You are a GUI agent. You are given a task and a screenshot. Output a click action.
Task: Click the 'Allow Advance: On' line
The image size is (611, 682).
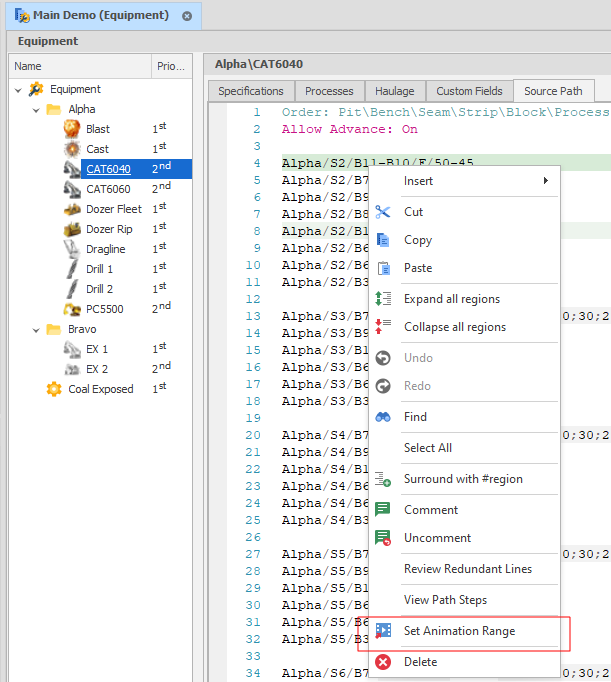[350, 129]
